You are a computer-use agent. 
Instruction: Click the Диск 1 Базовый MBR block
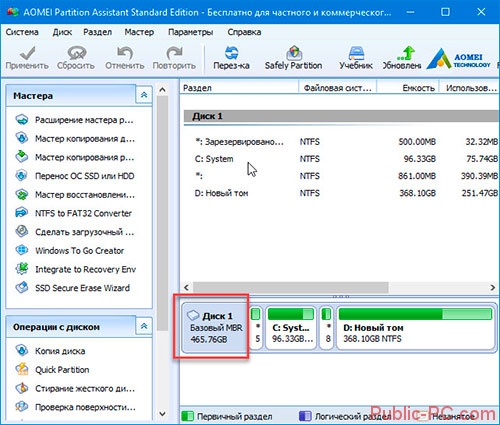coord(214,327)
